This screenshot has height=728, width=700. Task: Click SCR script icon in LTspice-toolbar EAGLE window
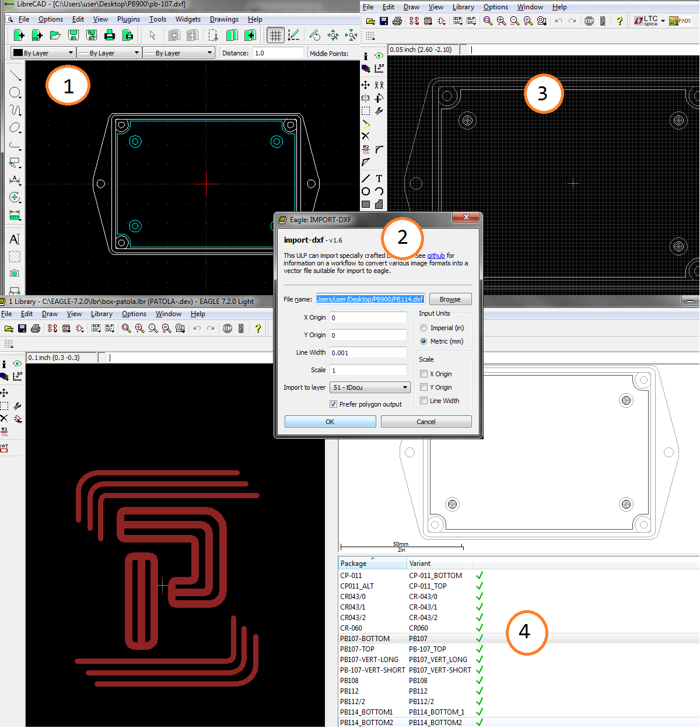[457, 21]
